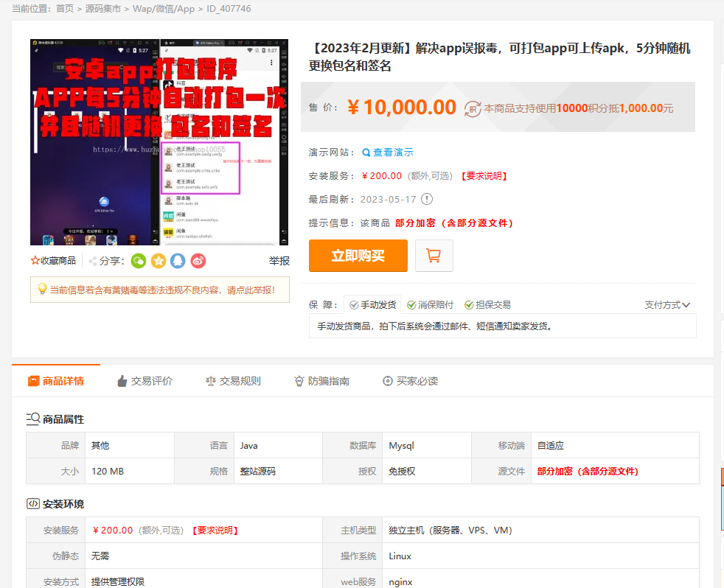Screen dimensions: 724x588
Task: Expand the 支付方式 dropdown
Action: (x=667, y=305)
